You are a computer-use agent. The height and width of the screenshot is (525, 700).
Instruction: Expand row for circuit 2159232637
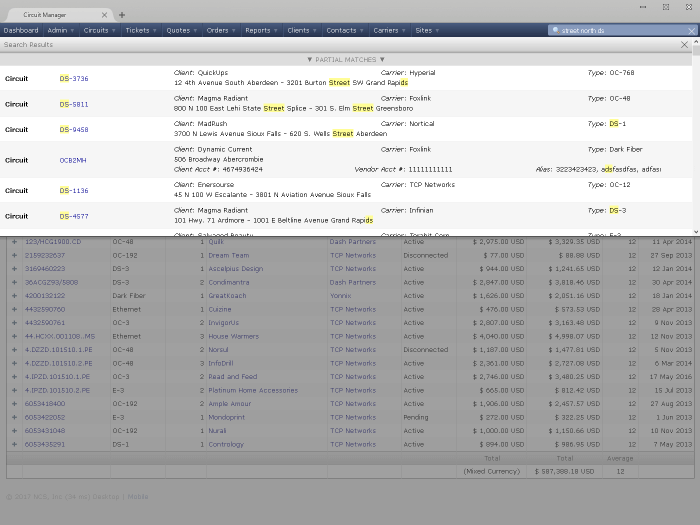pos(14,255)
